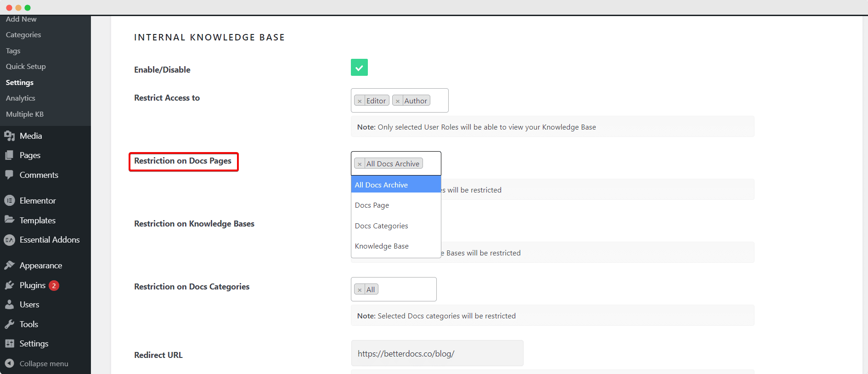Remove the Editor role tag
The height and width of the screenshot is (374, 868).
(x=360, y=101)
